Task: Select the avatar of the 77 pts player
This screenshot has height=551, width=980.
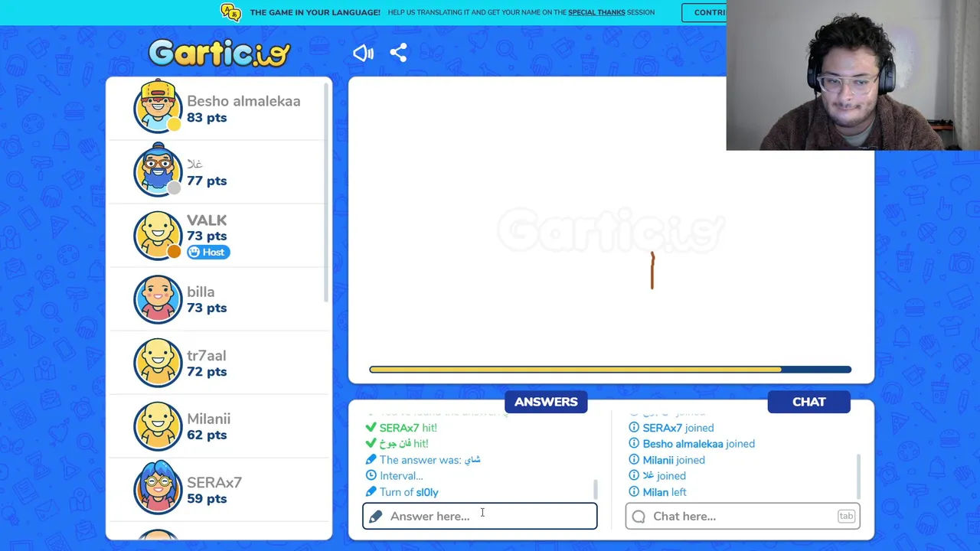Action: (158, 172)
